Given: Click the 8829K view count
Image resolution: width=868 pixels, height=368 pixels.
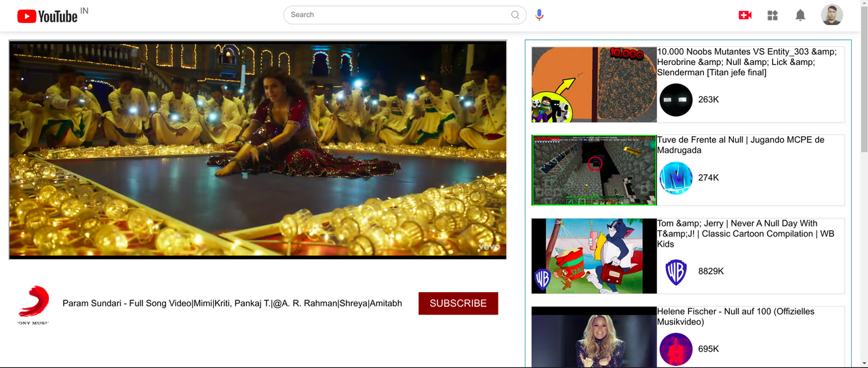Looking at the screenshot, I should tap(711, 271).
